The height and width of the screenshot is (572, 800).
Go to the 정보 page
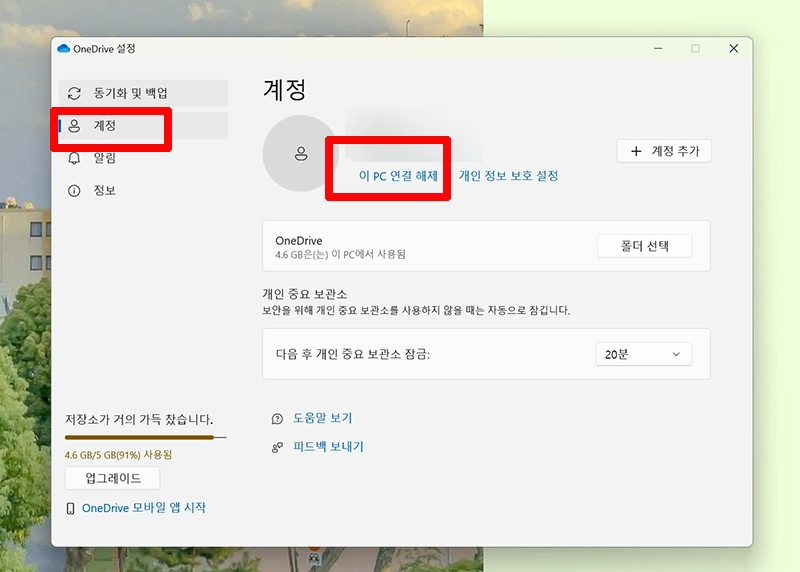(x=105, y=190)
